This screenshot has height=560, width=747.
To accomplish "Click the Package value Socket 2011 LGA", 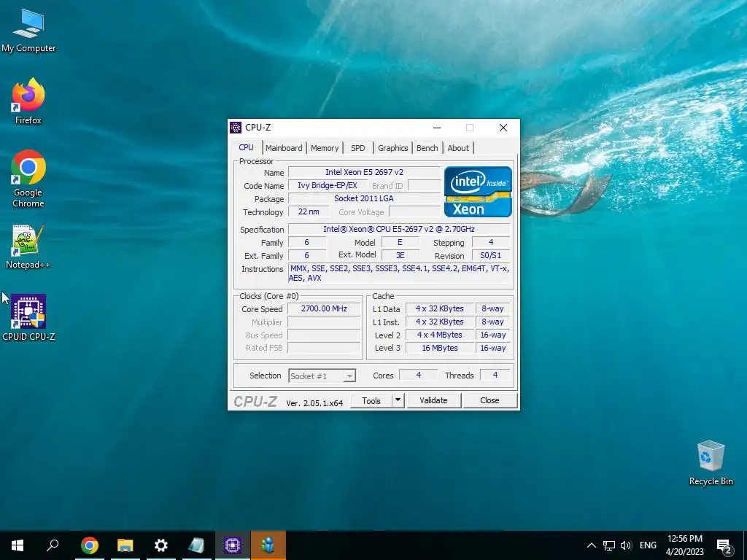I will (365, 198).
